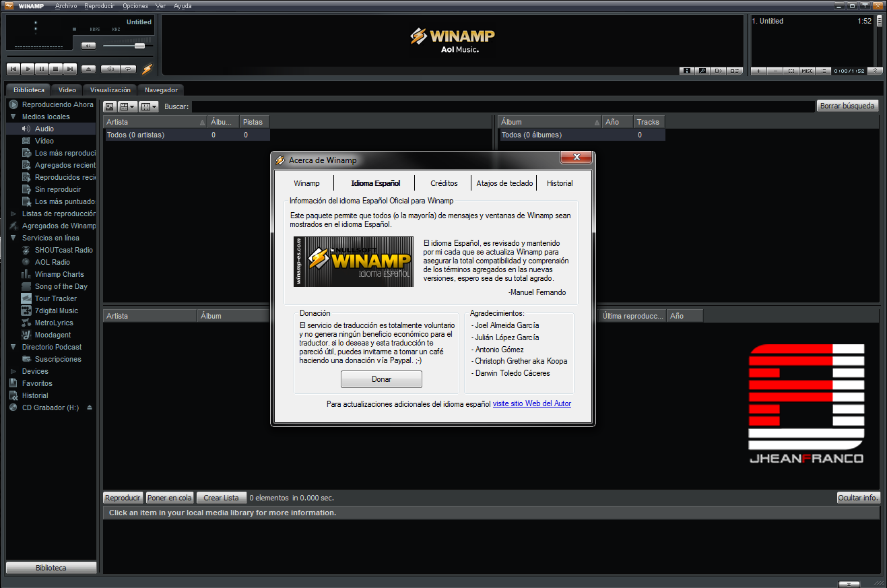
Task: Click the volume slider handle
Action: tap(139, 46)
